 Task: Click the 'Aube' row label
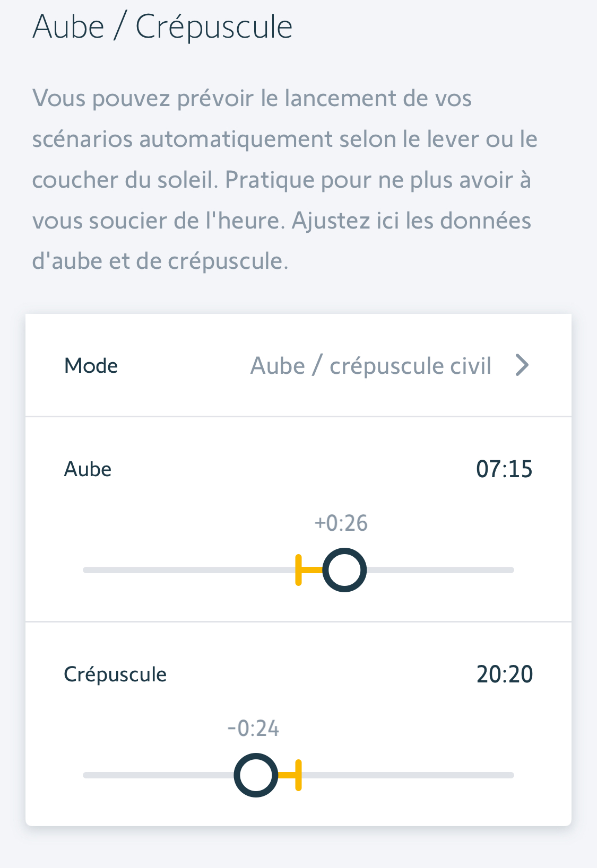88,469
